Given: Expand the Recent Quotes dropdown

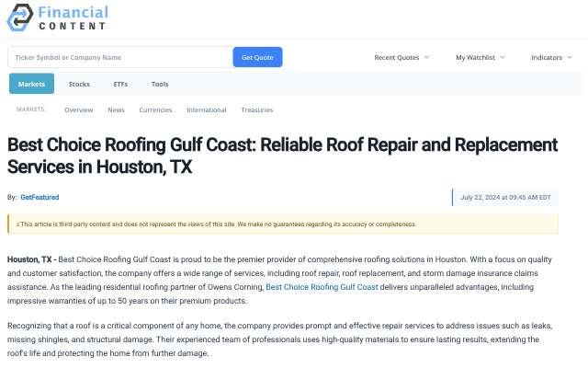Looking at the screenshot, I should [401, 57].
